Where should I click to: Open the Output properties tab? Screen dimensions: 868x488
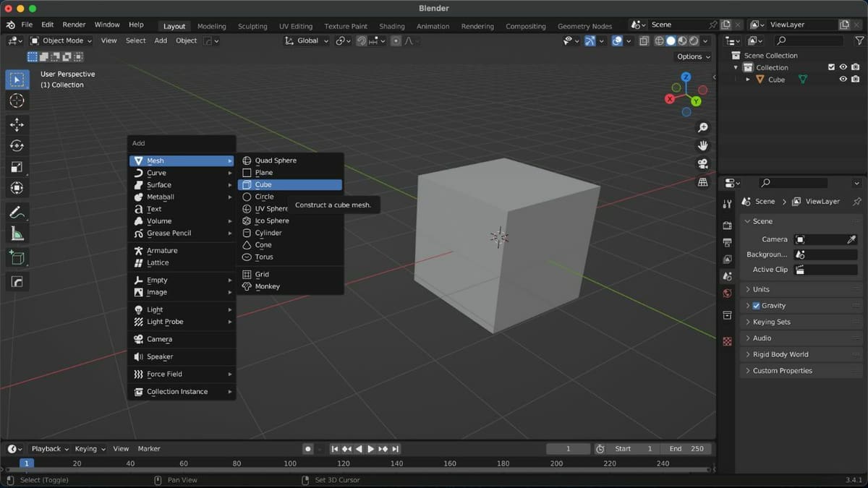click(727, 242)
